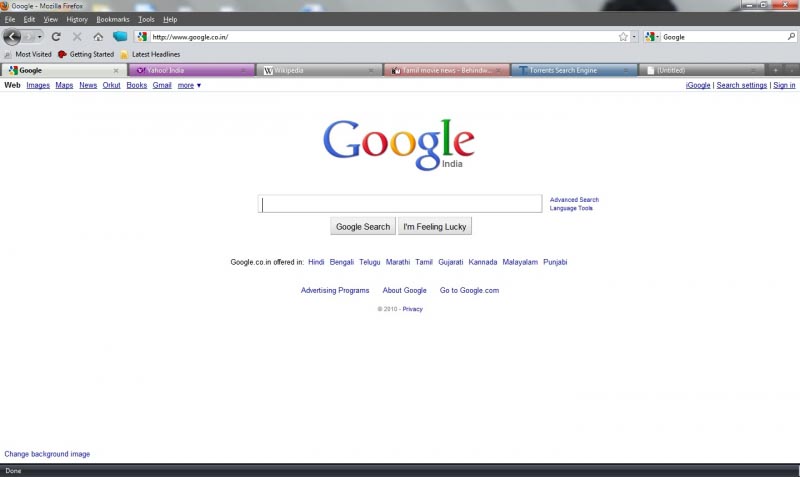Open the iGoogle link

[x=698, y=85]
